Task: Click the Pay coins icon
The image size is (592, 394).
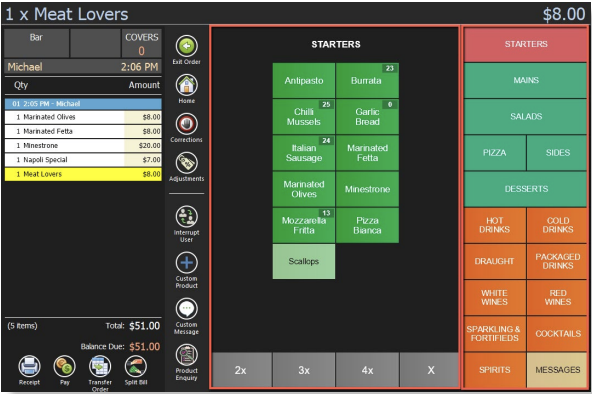Action: [x=65, y=366]
